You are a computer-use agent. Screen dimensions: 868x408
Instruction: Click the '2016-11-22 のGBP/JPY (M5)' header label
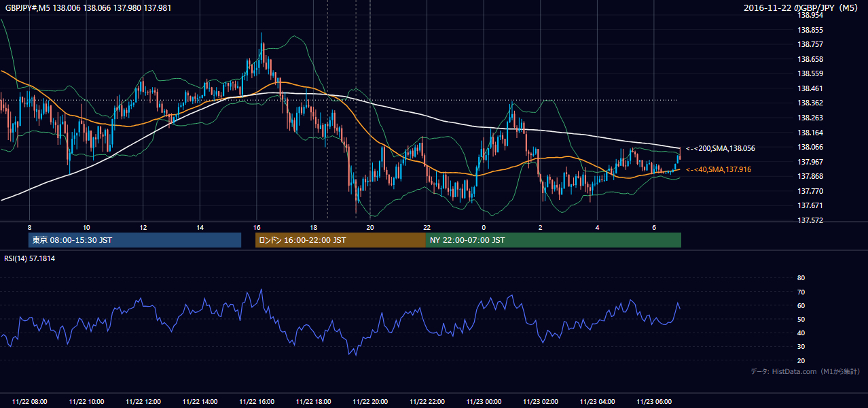click(x=801, y=8)
